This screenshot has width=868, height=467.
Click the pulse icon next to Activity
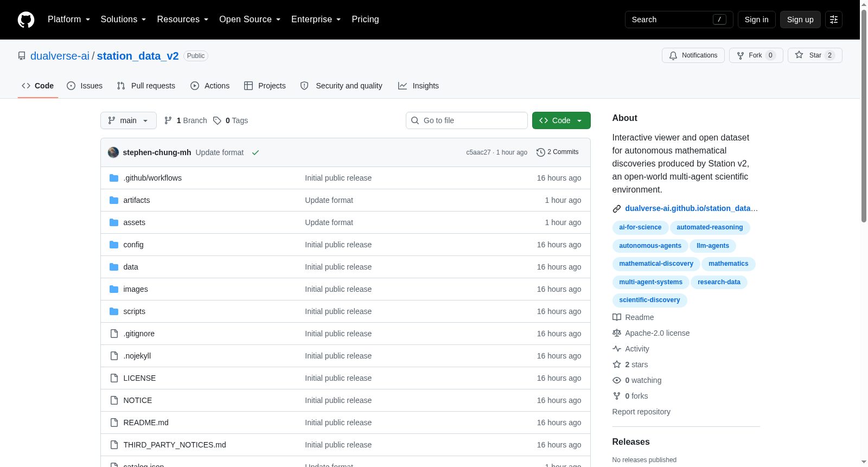click(x=617, y=349)
